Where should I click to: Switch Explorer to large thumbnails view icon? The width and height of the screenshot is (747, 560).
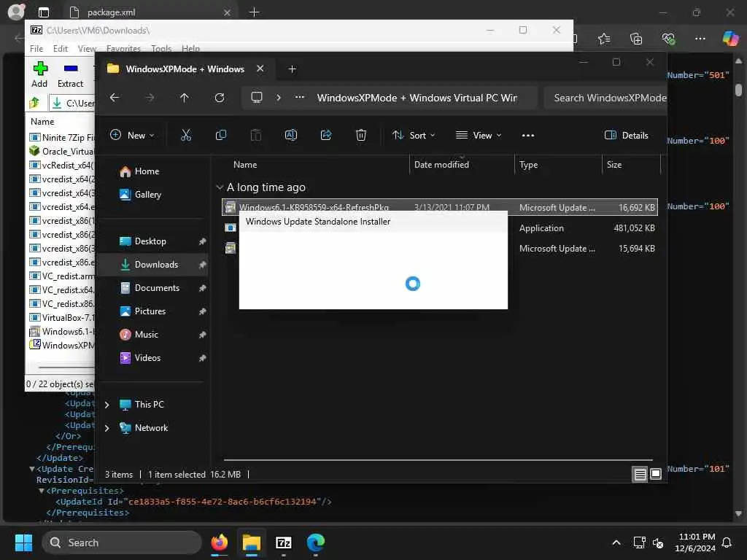pos(656,474)
